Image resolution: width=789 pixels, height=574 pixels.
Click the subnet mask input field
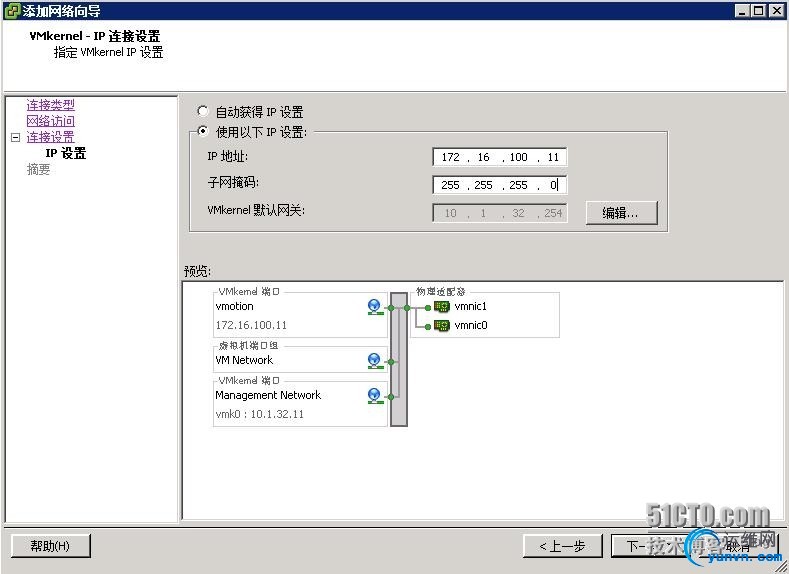coord(499,185)
